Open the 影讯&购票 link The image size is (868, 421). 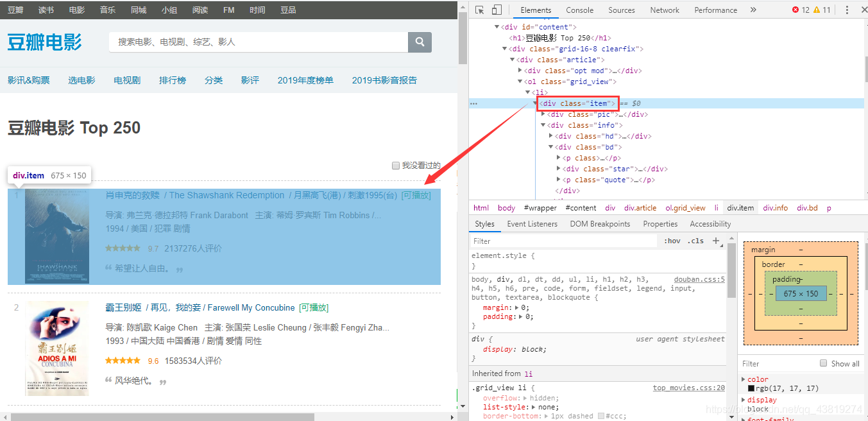(x=29, y=80)
